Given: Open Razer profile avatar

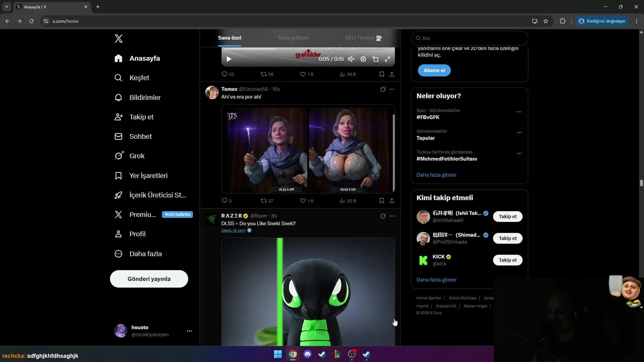Looking at the screenshot, I should (x=212, y=219).
